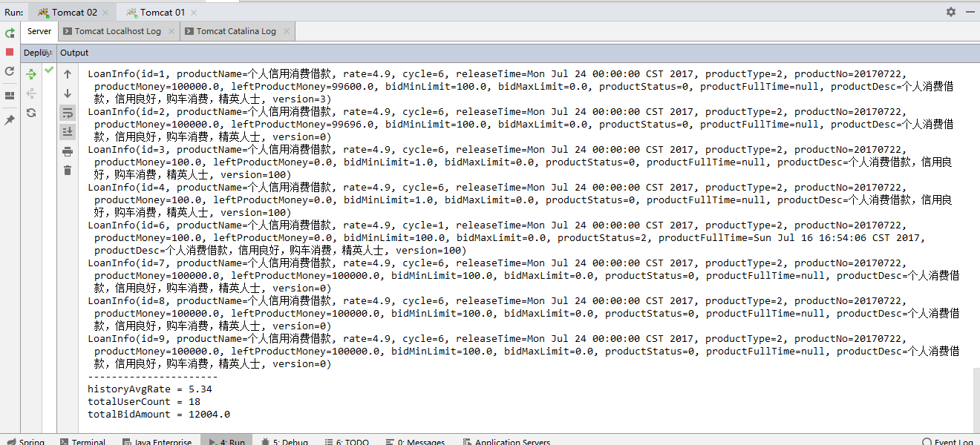Screen dimensions: 980x445
Task: Open the Terminal tool window
Action: coord(83,441)
